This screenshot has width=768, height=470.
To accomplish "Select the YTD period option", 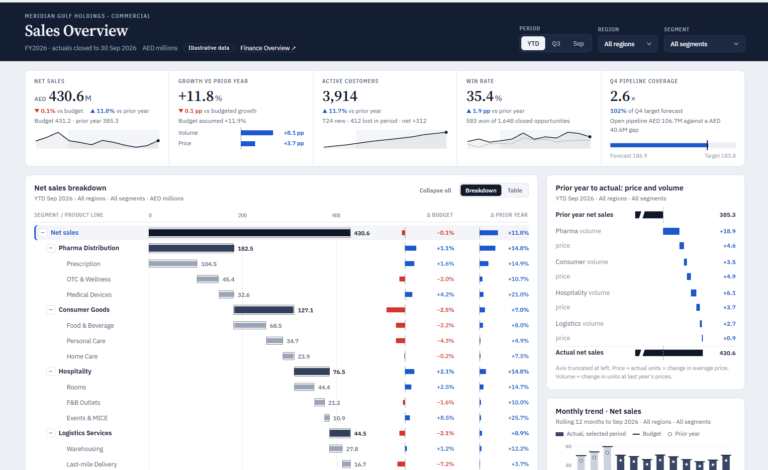I will 533,44.
